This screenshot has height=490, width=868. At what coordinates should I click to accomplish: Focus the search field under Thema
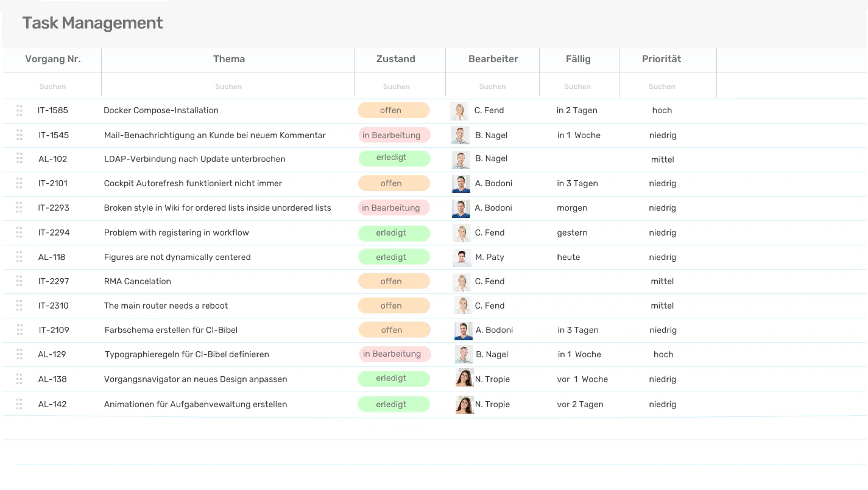pos(228,86)
